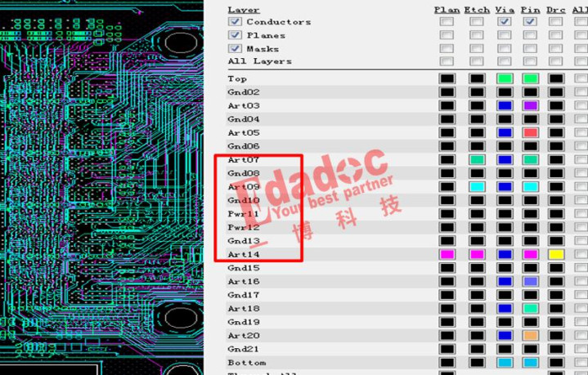Select the Gnd02 layer row label
This screenshot has width=588, height=375.
pos(244,92)
